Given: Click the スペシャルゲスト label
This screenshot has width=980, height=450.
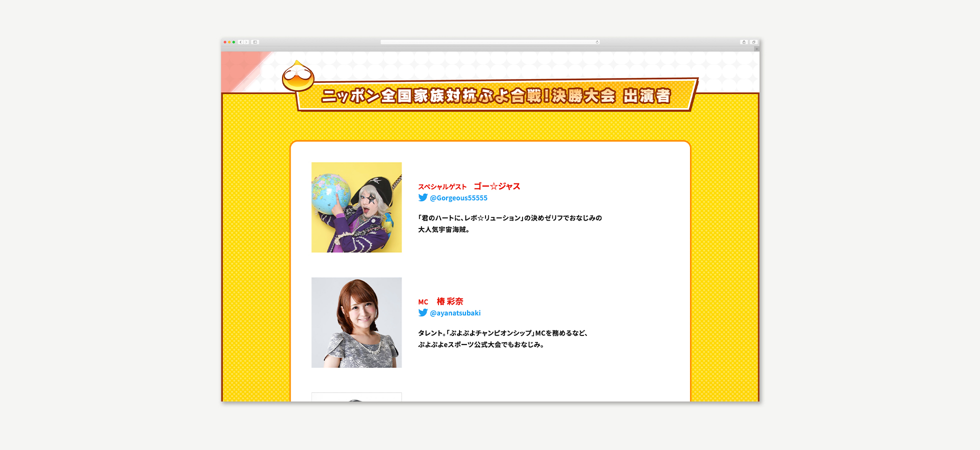Looking at the screenshot, I should click(x=442, y=186).
